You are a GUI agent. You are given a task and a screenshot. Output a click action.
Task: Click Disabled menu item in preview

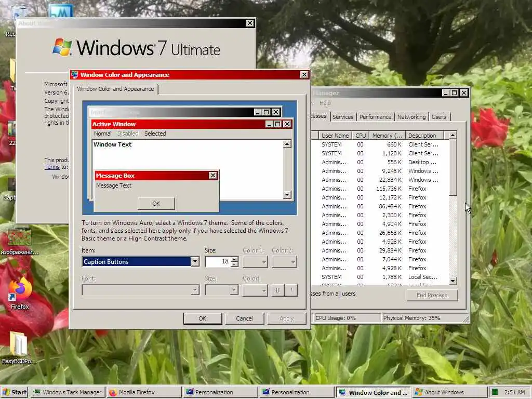click(128, 134)
